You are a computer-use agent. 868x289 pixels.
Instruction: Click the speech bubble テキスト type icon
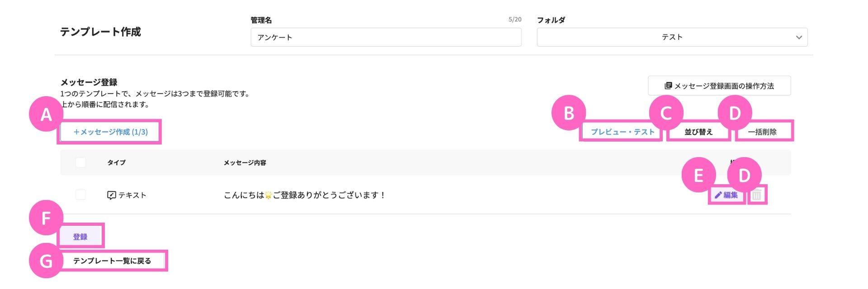(x=111, y=195)
